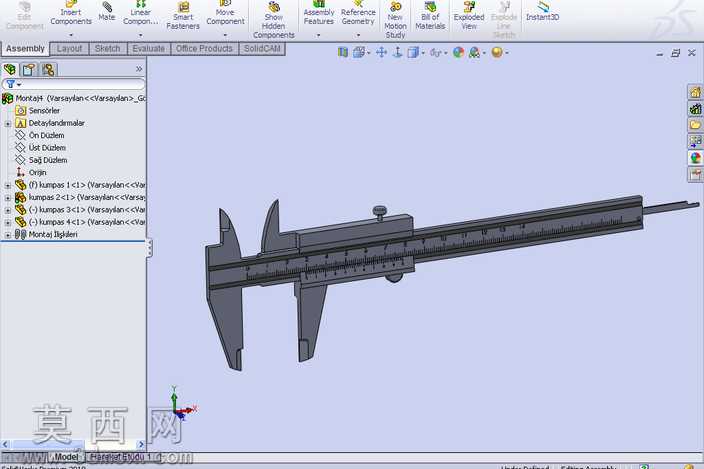Open the Appearances task pane color ball

pos(695,158)
